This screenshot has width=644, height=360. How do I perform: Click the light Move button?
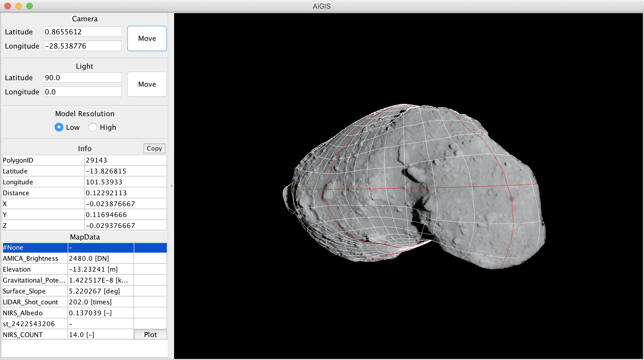click(x=147, y=84)
